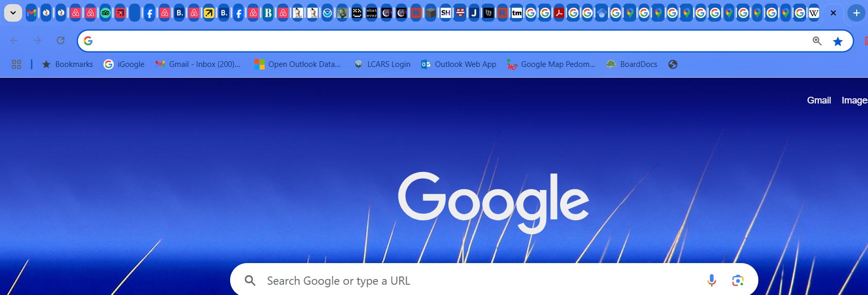Go forward to next page

[x=37, y=41]
